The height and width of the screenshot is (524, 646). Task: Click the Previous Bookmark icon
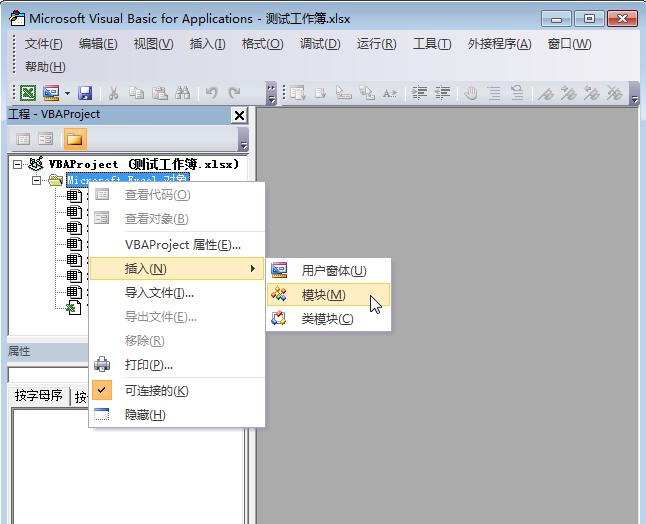point(592,94)
